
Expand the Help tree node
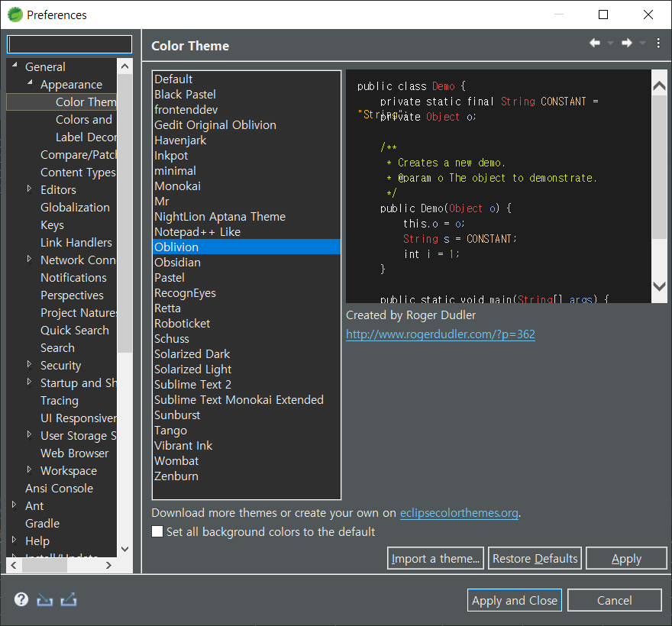click(15, 540)
